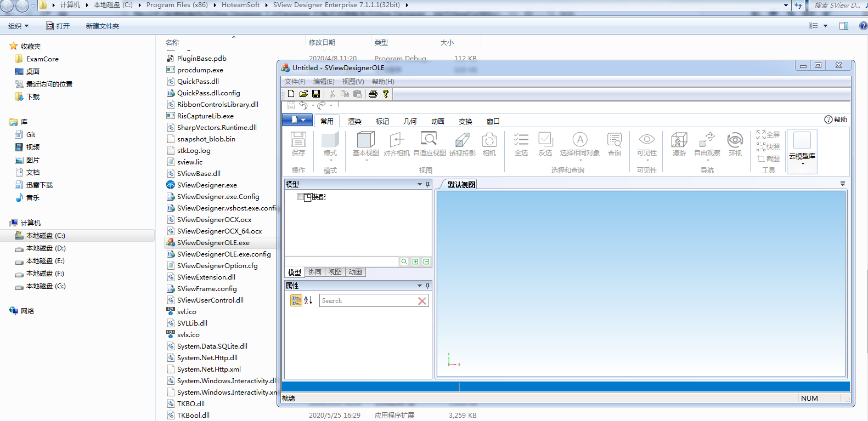868x421 pixels.
Task: Click 新建文件夹 in Explorer window
Action: 103,26
